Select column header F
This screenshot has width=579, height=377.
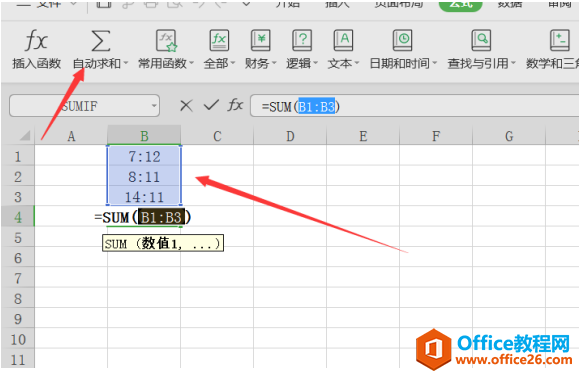[x=436, y=136]
